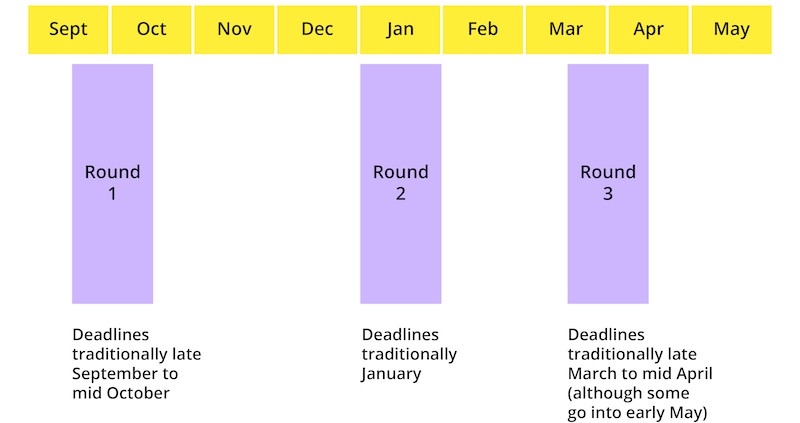Screen dimensions: 800x423
Task: Select the Apr month header
Action: click(649, 29)
